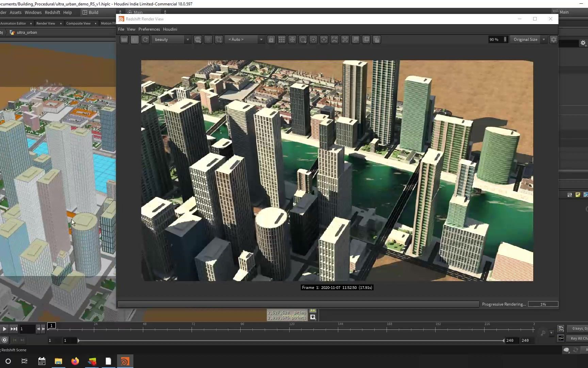Close the Composite View tab
Image resolution: width=588 pixels, height=368 pixels.
point(96,23)
